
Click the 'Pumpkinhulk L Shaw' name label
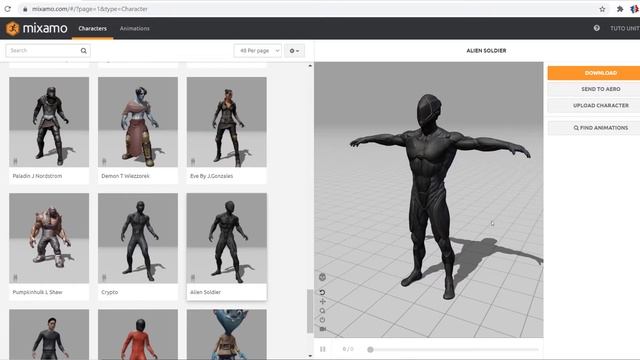click(37, 292)
